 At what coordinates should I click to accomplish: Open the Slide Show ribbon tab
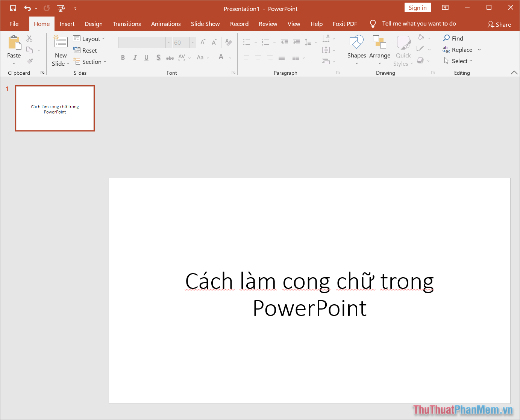coord(205,24)
